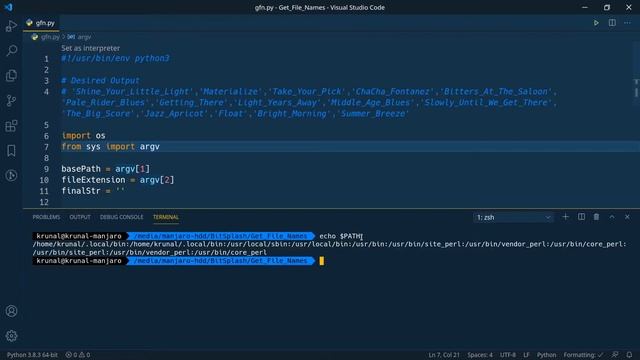
Task: Maximize the panel size
Action: pyautogui.click(x=612, y=217)
